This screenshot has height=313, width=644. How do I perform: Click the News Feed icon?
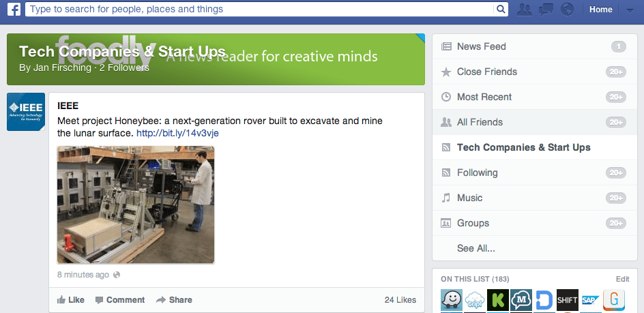tap(446, 46)
